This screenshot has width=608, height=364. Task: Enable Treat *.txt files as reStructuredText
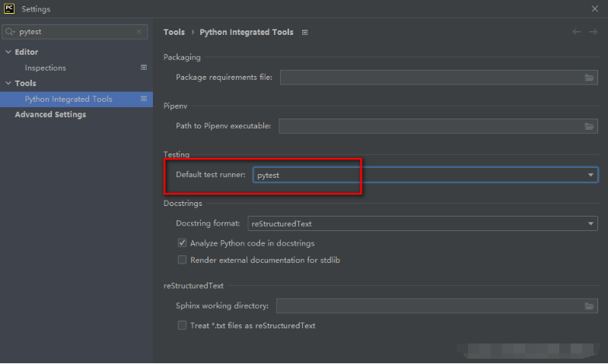[x=182, y=325]
